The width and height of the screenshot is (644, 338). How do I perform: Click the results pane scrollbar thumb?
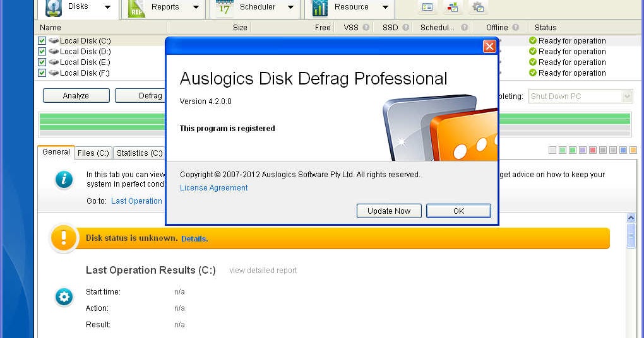pos(631,236)
